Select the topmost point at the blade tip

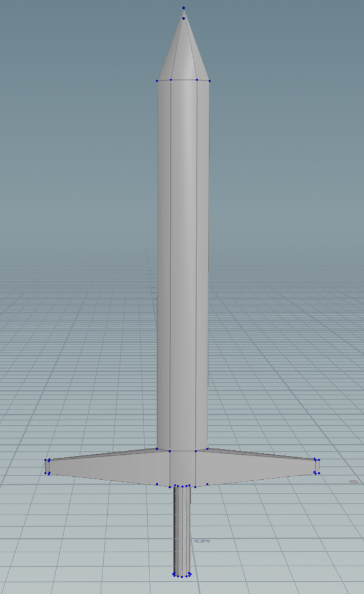point(184,8)
